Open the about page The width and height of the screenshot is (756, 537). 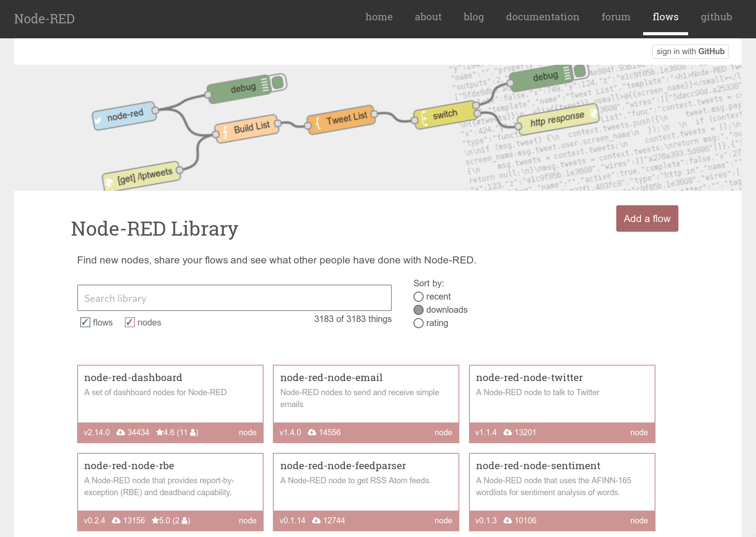tap(428, 17)
